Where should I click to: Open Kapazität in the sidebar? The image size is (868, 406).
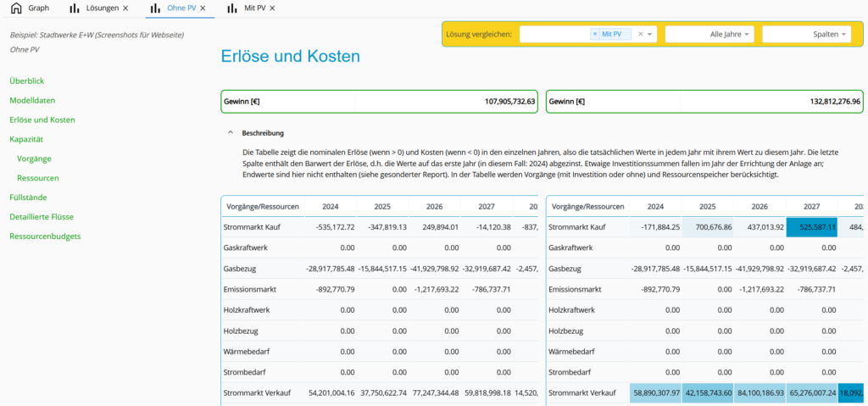click(x=26, y=139)
